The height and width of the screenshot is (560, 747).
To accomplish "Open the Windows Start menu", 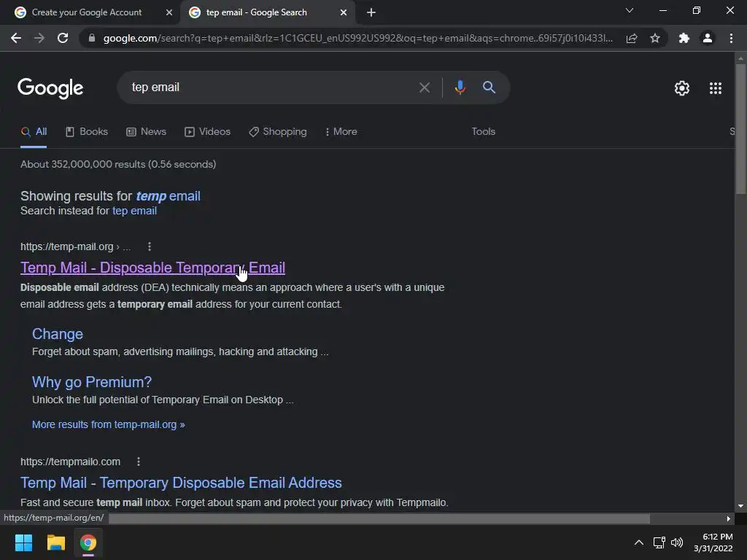I will (x=23, y=542).
